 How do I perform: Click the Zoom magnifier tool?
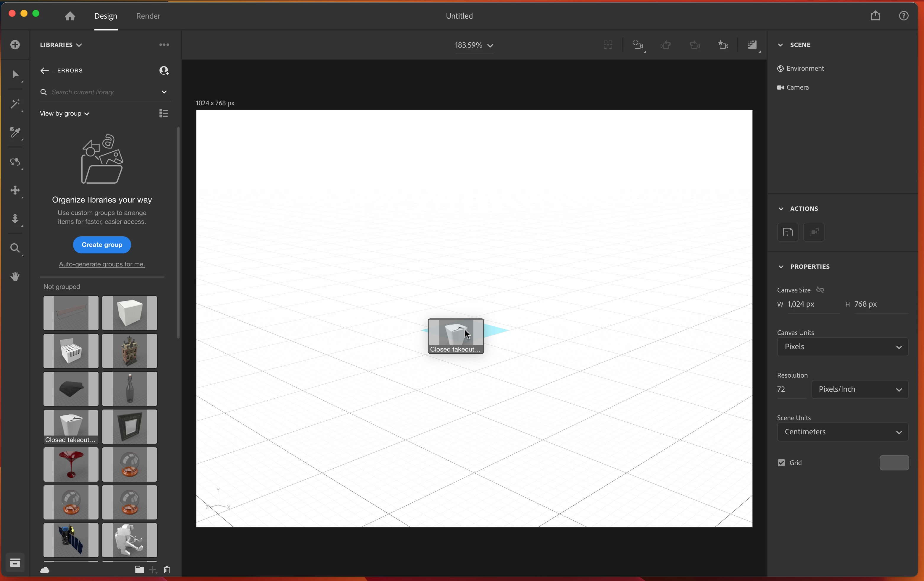point(15,248)
